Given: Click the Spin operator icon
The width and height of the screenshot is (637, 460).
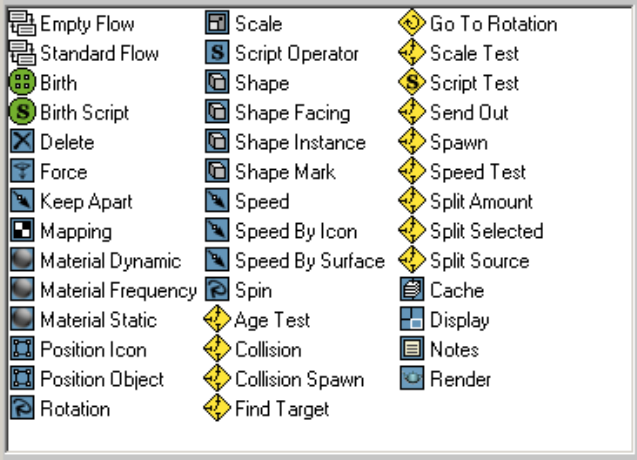Looking at the screenshot, I should pyautogui.click(x=217, y=291).
